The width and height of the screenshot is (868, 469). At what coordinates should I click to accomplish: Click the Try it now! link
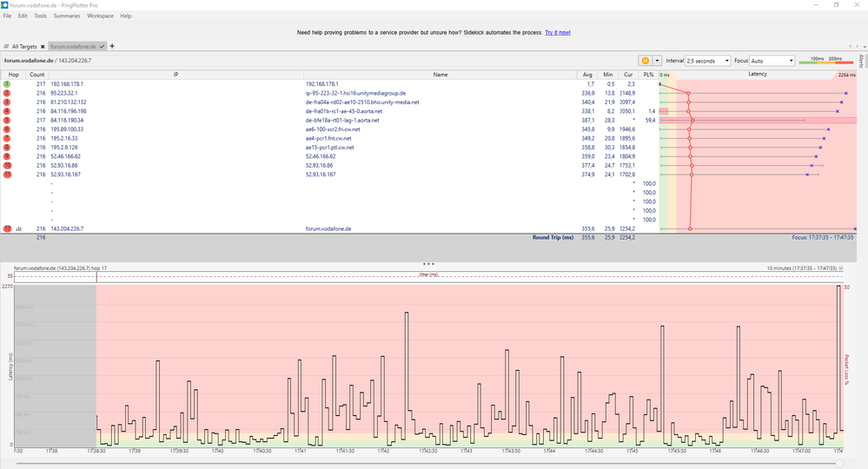click(558, 32)
